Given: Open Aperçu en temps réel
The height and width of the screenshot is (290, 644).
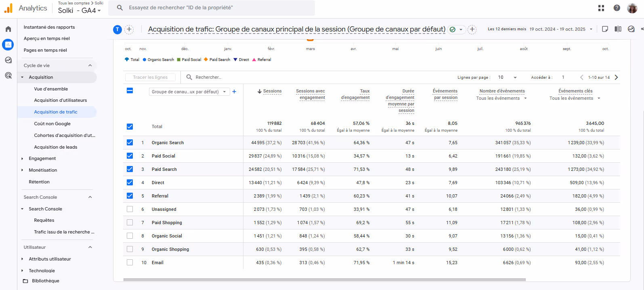Looking at the screenshot, I should [x=47, y=38].
